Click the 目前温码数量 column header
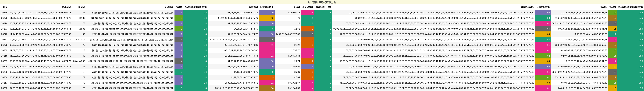Viewport: 644px width, 91px height. point(267,7)
